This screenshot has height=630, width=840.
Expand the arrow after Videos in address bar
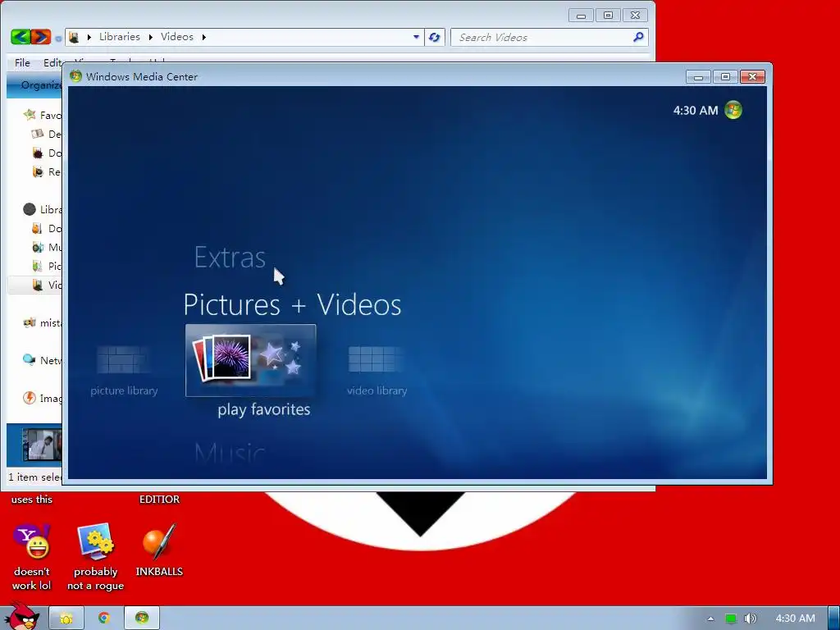point(204,37)
